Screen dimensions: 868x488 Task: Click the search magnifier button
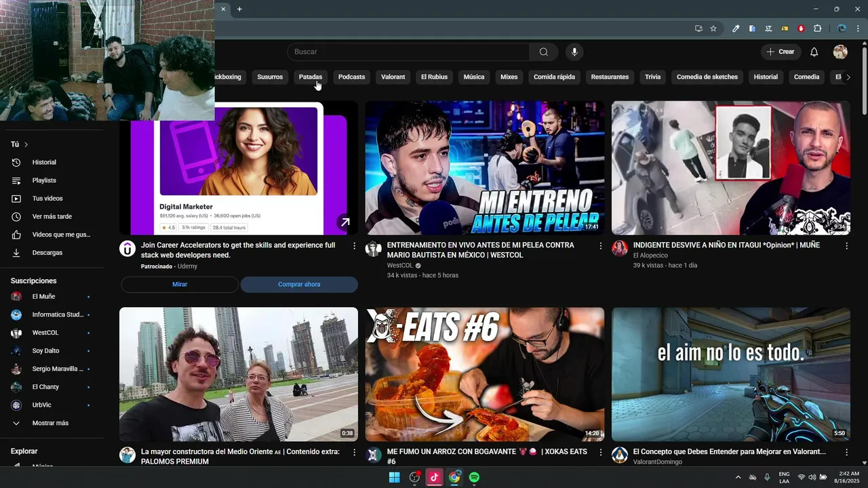click(544, 52)
